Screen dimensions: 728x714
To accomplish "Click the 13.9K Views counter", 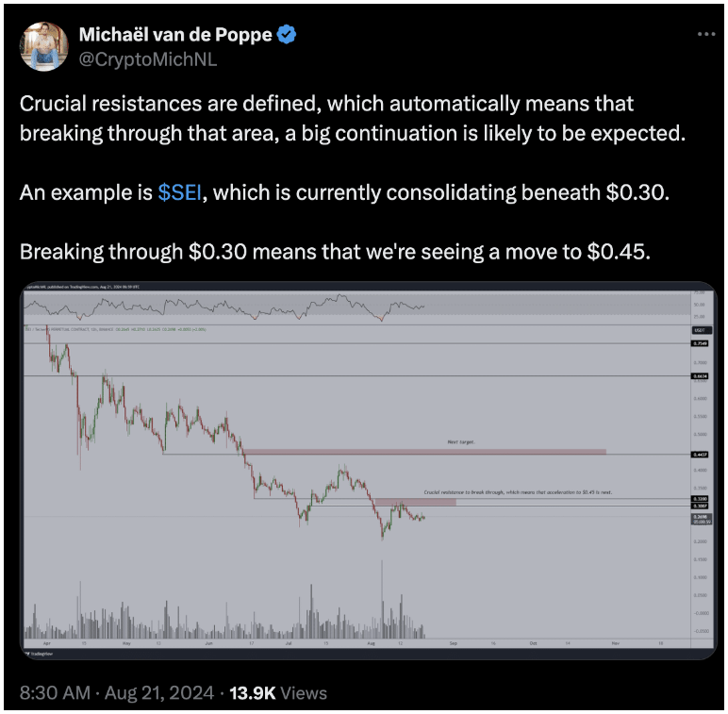I will point(278,692).
